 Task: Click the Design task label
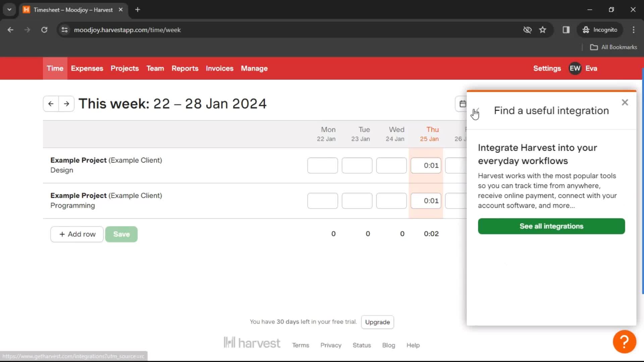(x=62, y=170)
